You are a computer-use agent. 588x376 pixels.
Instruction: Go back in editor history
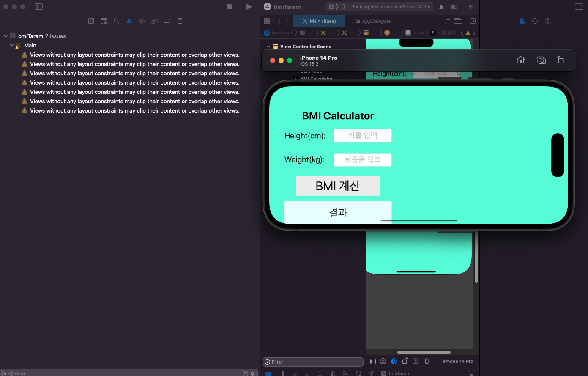tap(279, 21)
